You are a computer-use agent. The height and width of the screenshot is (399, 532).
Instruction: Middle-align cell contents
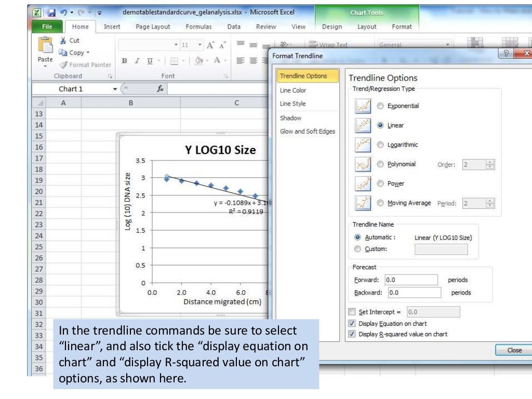tap(253, 45)
